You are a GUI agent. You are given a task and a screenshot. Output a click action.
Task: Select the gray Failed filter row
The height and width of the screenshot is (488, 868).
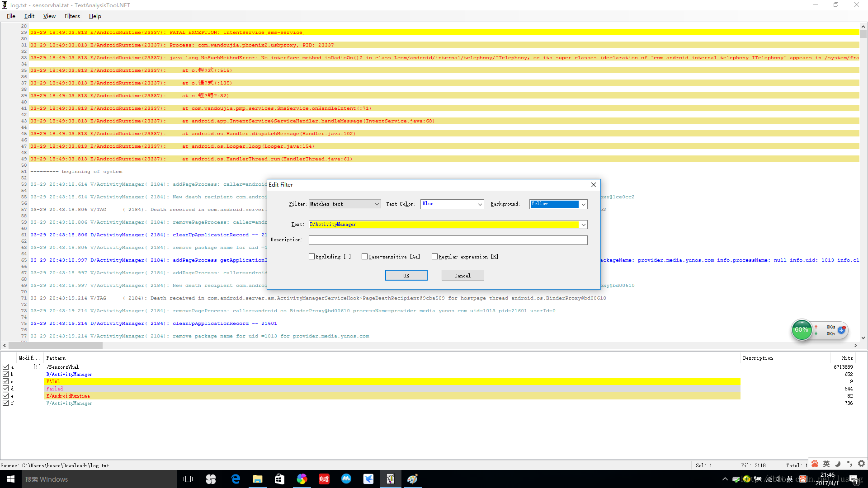pos(392,389)
